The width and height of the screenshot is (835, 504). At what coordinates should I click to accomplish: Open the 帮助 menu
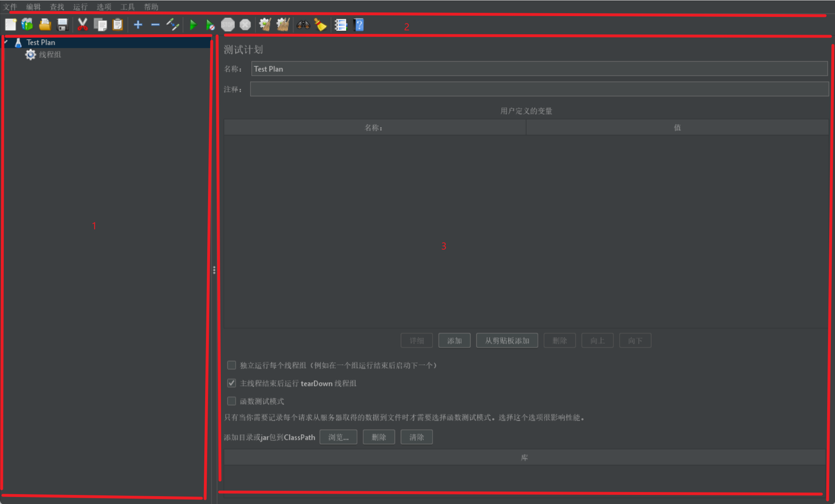pos(151,7)
